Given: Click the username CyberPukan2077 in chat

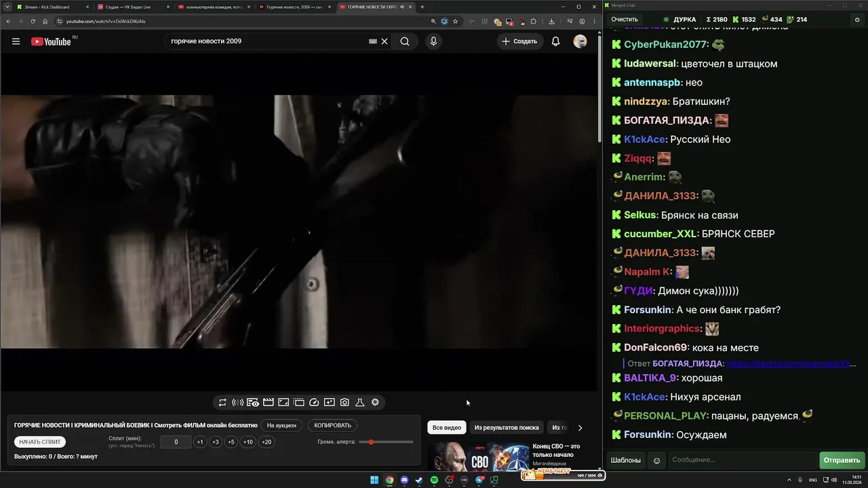Looking at the screenshot, I should tap(666, 45).
